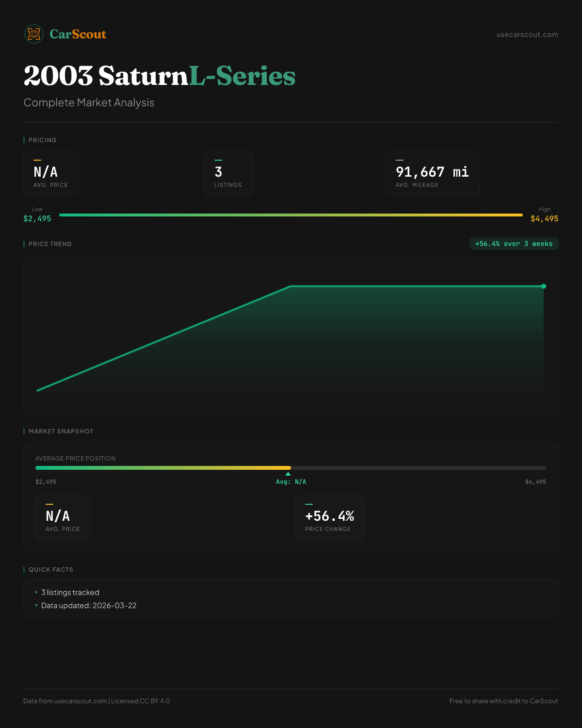582x728 pixels.
Task: Click the +56.4% over 3 weeks badge
Action: point(514,244)
